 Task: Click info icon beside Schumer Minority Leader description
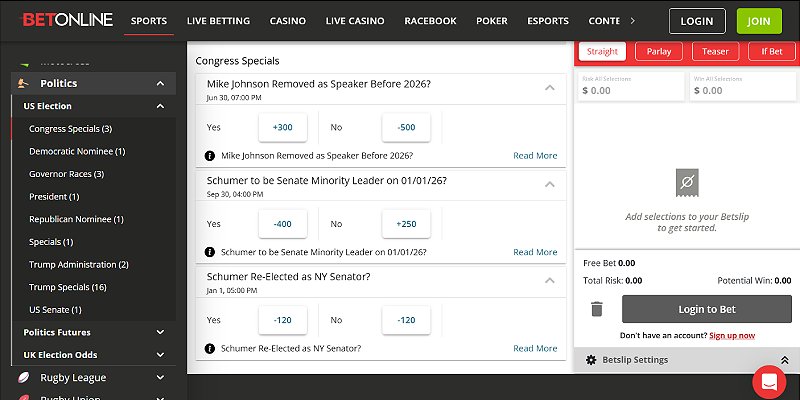(210, 252)
